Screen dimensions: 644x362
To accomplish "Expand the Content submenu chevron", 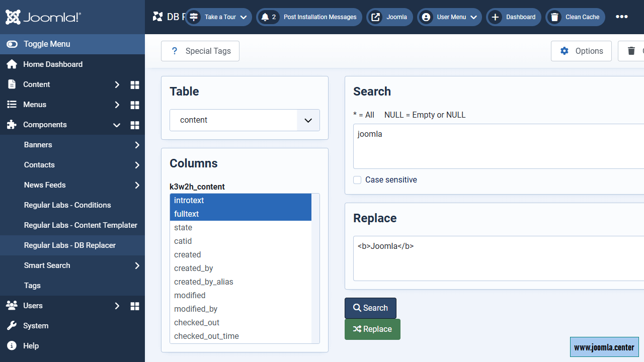I will tap(117, 84).
